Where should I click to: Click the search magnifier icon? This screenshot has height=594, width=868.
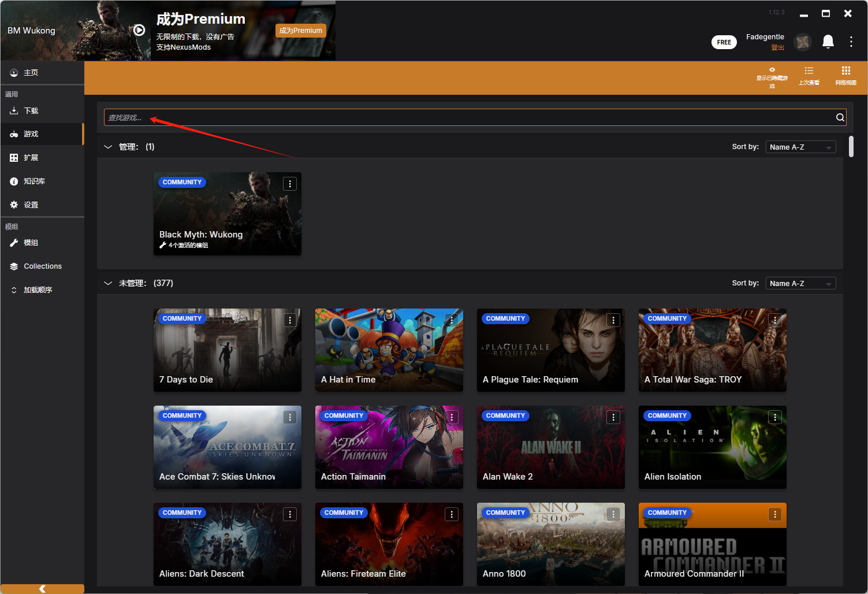coord(840,117)
